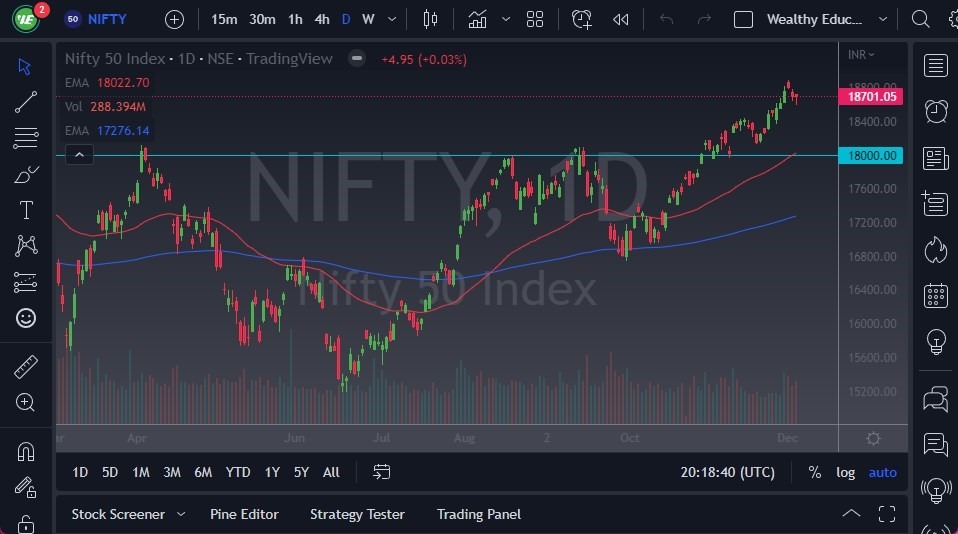Set date range to 1M
Image resolution: width=958 pixels, height=534 pixels.
point(141,472)
